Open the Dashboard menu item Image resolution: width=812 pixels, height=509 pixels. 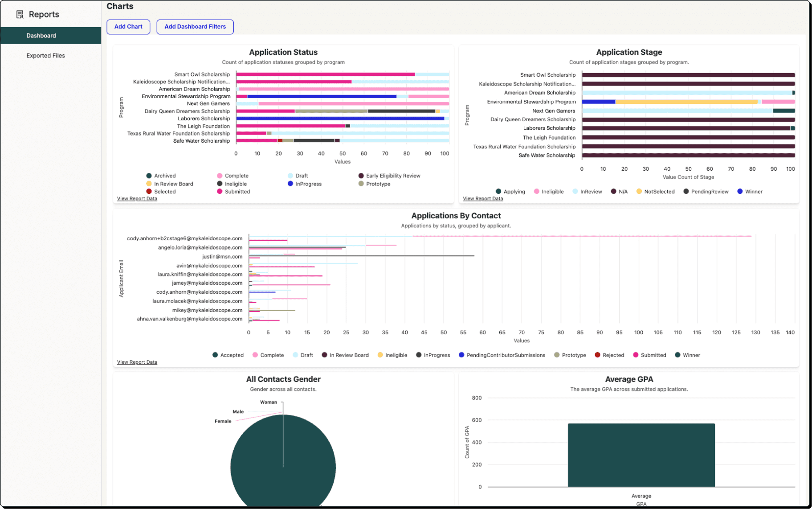click(41, 36)
